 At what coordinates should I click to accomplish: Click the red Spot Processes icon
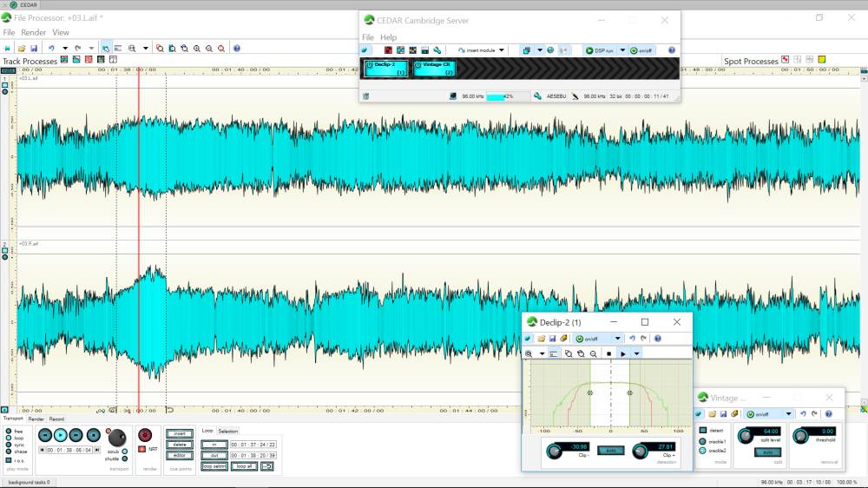click(x=785, y=59)
